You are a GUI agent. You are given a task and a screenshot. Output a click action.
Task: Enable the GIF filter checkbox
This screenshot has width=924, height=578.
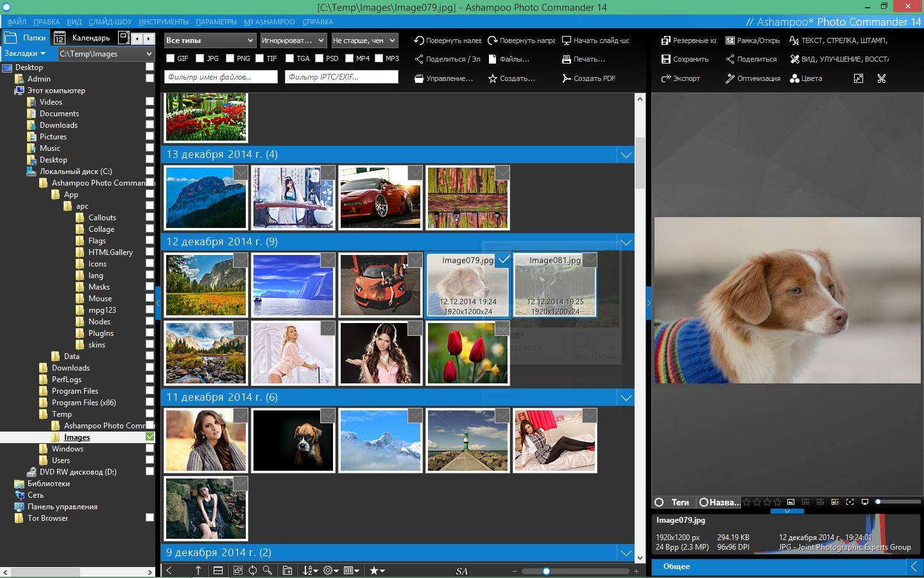coord(170,58)
